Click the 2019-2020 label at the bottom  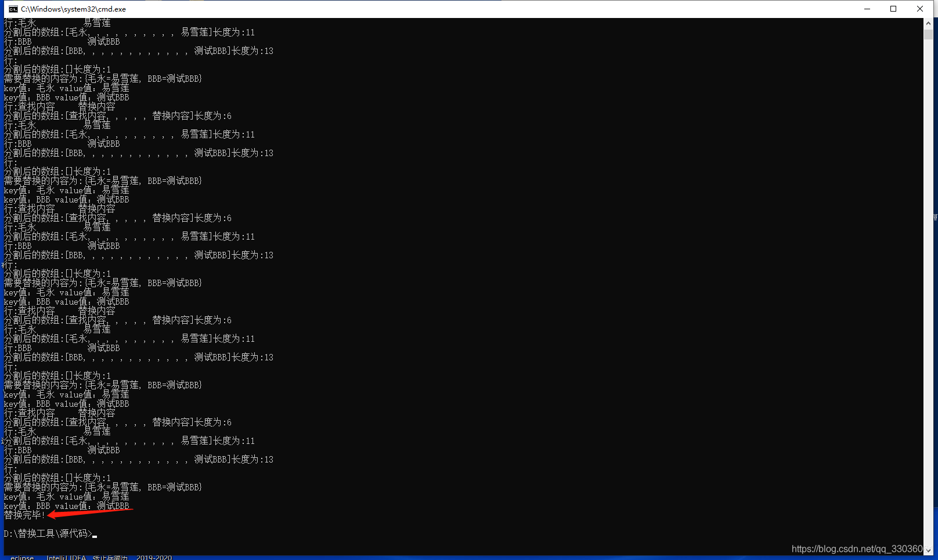[x=154, y=557]
